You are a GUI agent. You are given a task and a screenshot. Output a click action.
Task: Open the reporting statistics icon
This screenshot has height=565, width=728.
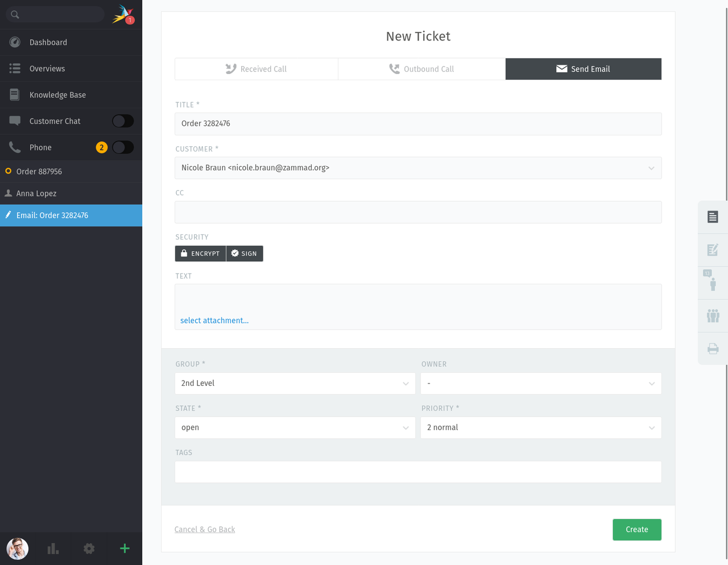tap(52, 548)
